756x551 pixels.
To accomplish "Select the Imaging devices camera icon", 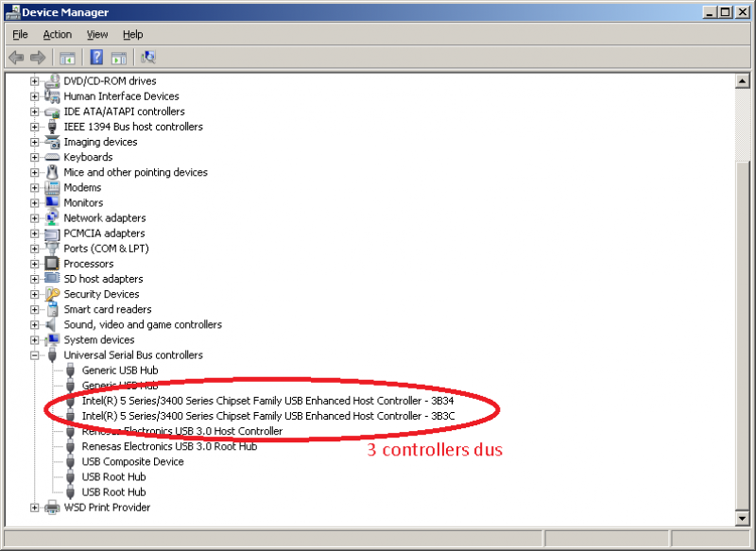I will coord(52,142).
